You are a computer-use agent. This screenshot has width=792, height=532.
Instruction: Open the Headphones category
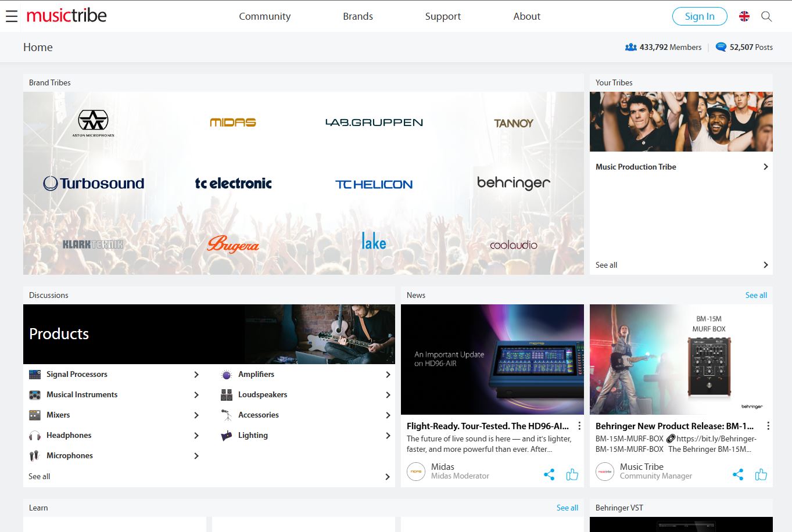[x=69, y=435]
